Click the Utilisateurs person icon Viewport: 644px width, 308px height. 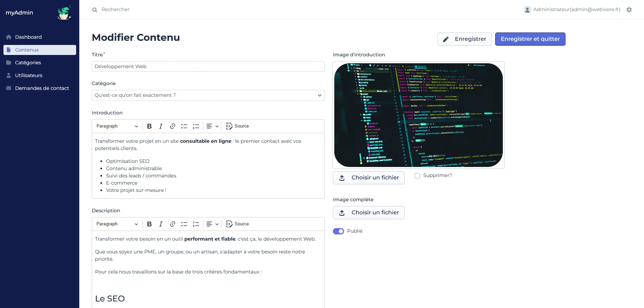[9, 75]
